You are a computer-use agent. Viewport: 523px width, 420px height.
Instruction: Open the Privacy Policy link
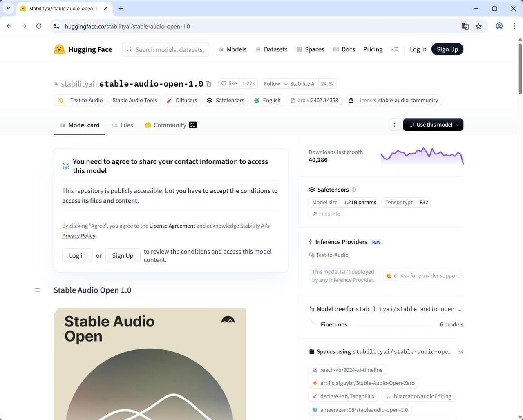(79, 235)
